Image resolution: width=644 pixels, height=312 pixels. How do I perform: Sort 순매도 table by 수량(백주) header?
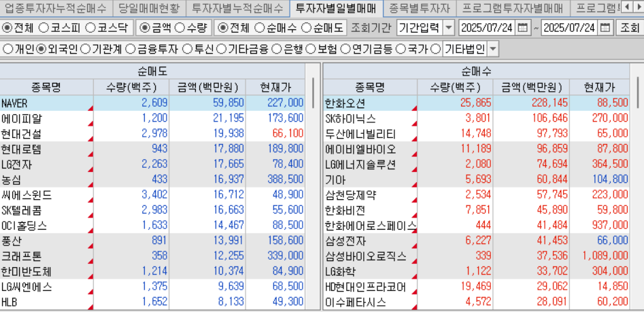pos(131,87)
